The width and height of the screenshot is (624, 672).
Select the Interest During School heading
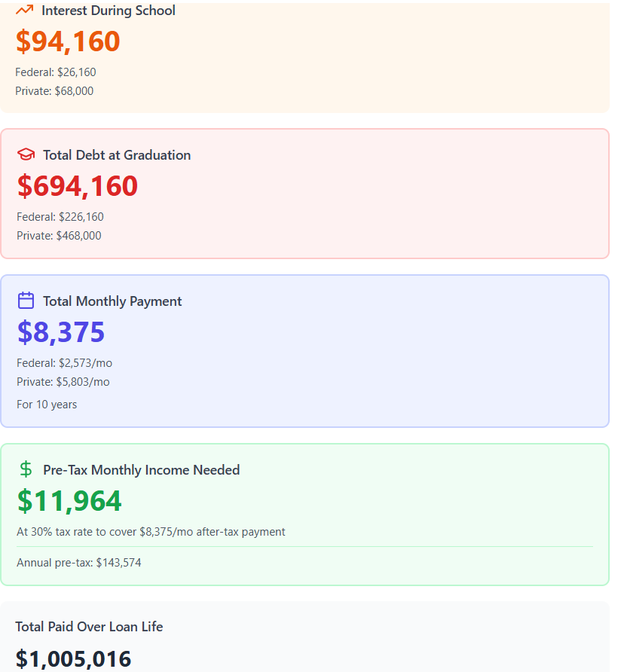(108, 11)
